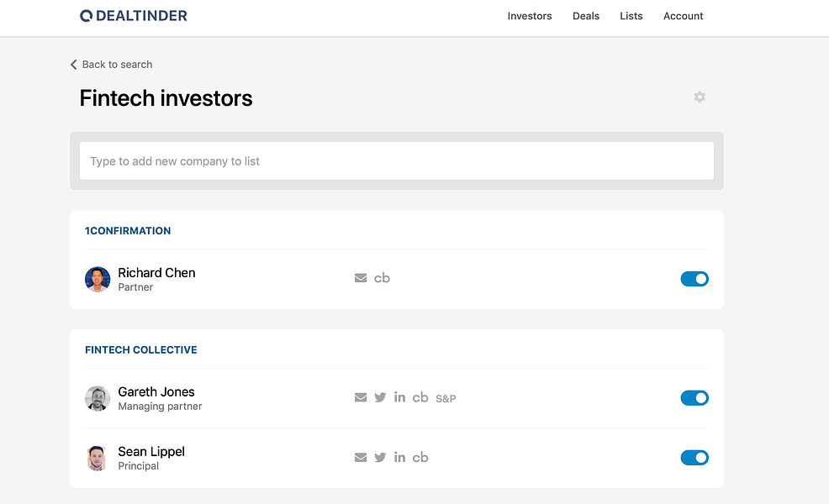This screenshot has width=829, height=504.
Task: Switch off Sean Lippel's toggle
Action: 694,458
